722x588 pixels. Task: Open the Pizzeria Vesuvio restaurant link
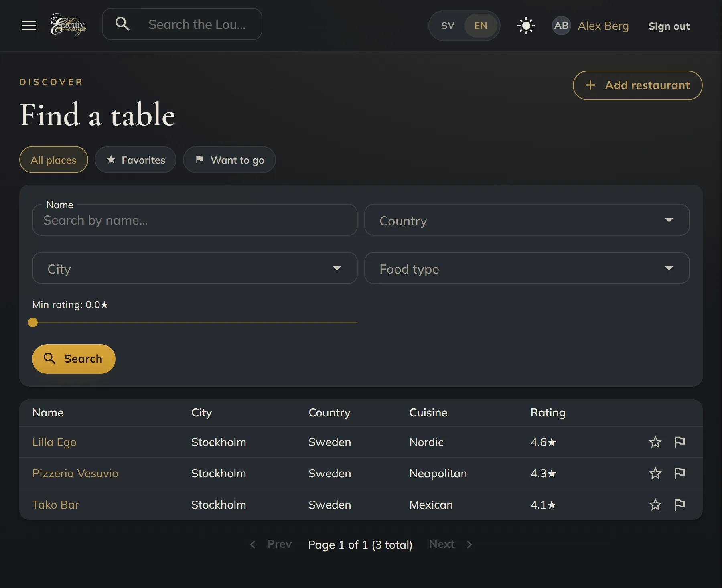click(x=75, y=473)
